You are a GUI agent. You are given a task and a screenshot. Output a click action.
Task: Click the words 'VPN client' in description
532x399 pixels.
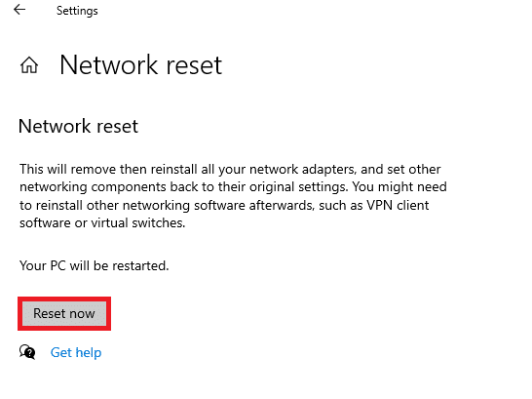tap(398, 205)
